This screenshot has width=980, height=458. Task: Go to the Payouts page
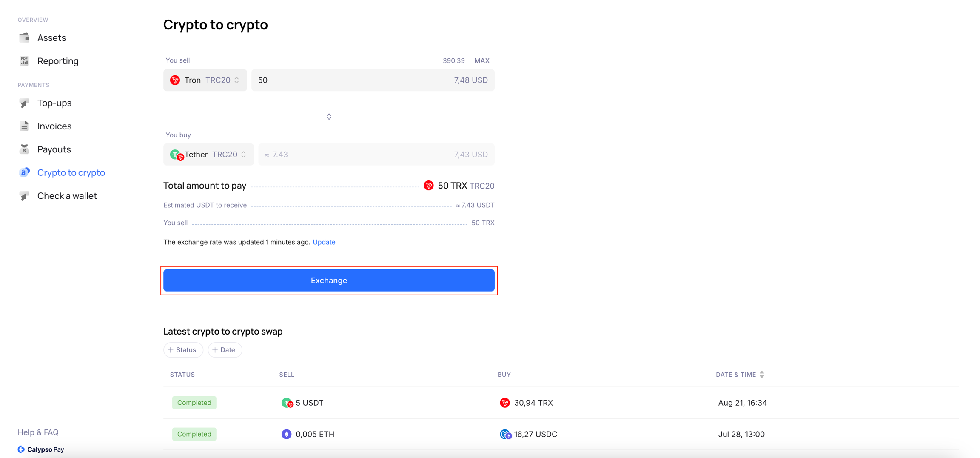pyautogui.click(x=54, y=149)
